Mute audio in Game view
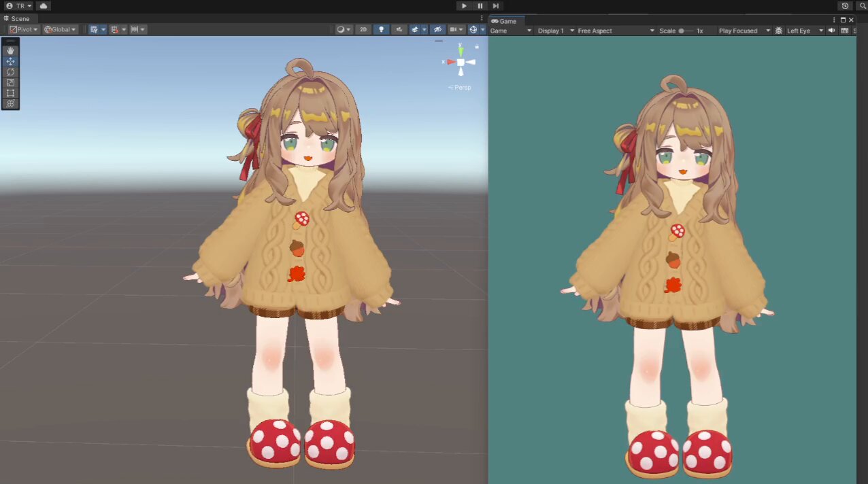Image resolution: width=868 pixels, height=484 pixels. pos(831,31)
